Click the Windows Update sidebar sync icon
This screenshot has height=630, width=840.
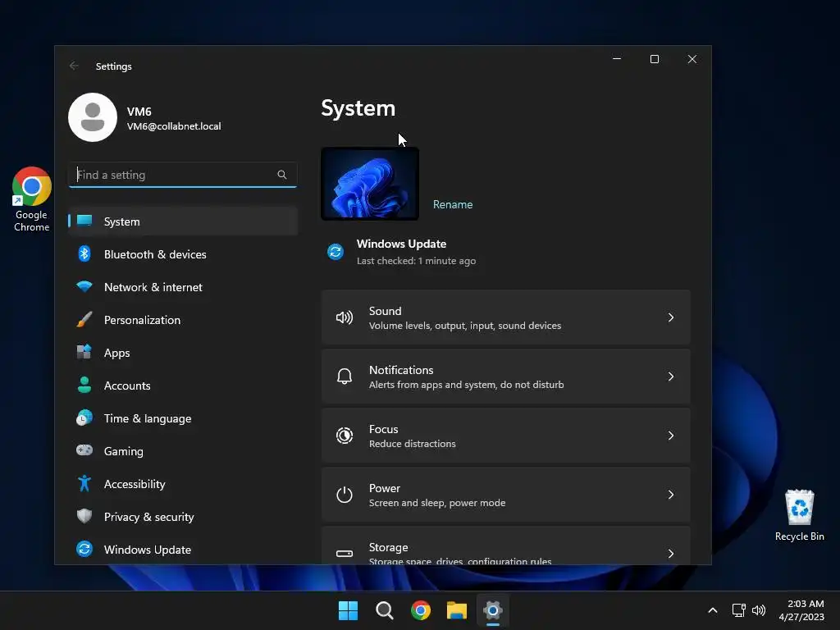coord(84,549)
